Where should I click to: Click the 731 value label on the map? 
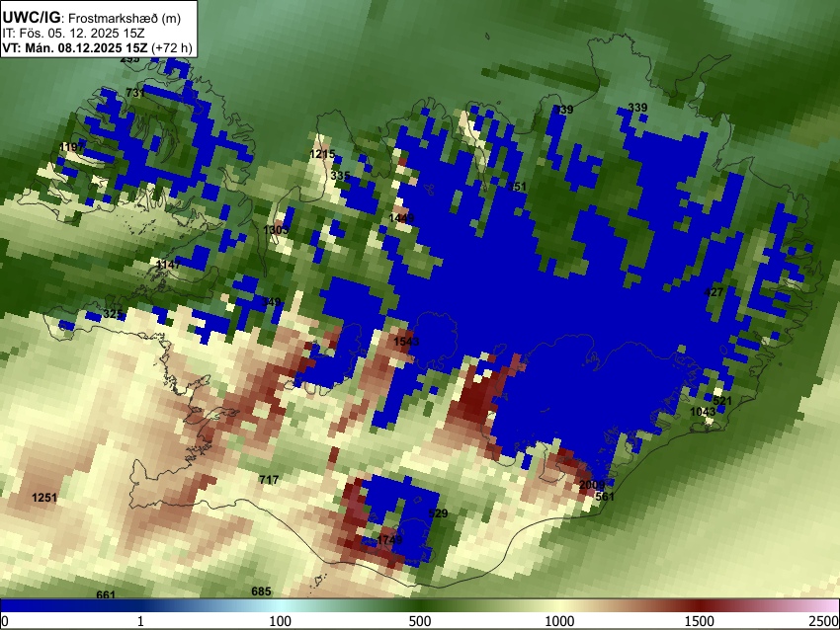tap(135, 93)
